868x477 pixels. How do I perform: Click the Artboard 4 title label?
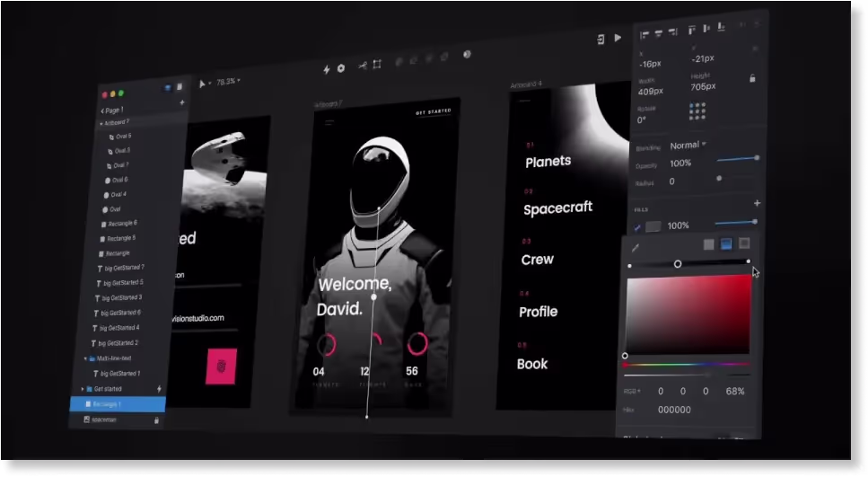tap(526, 84)
